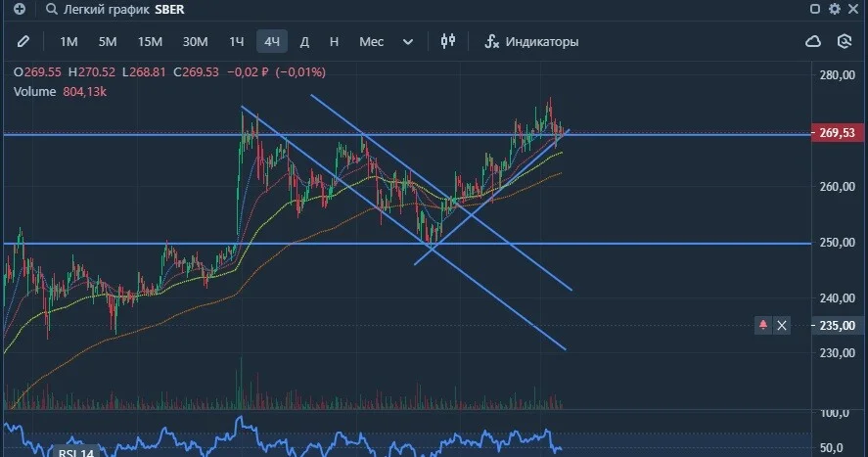Switch to the Д daily timeframe
The width and height of the screenshot is (868, 457).
[x=304, y=41]
